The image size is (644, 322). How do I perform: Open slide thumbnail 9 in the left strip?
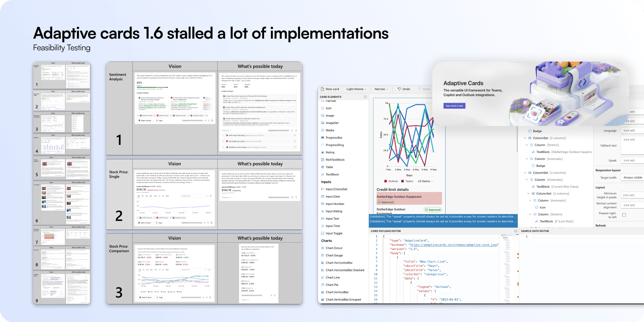coord(62,287)
